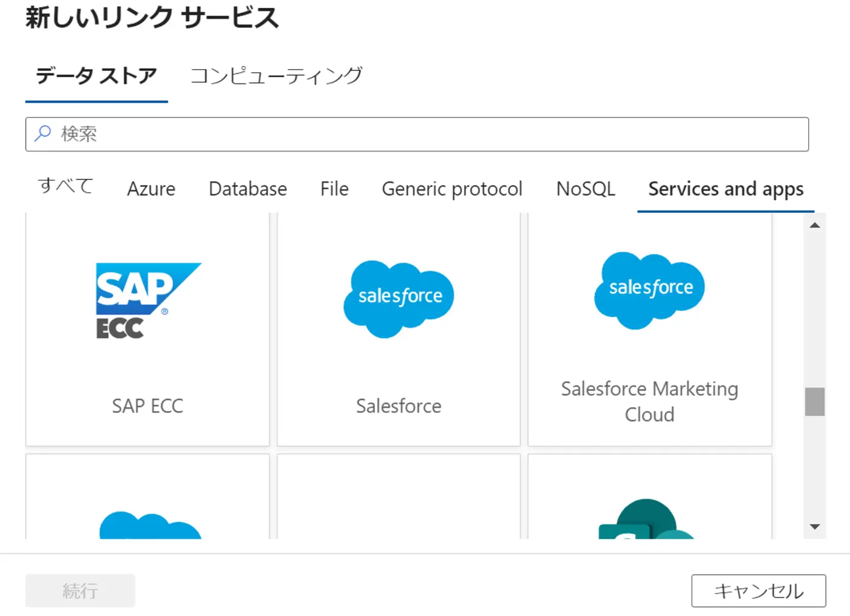Click the SAP ECC label text
This screenshot has width=850, height=616.
tap(147, 405)
